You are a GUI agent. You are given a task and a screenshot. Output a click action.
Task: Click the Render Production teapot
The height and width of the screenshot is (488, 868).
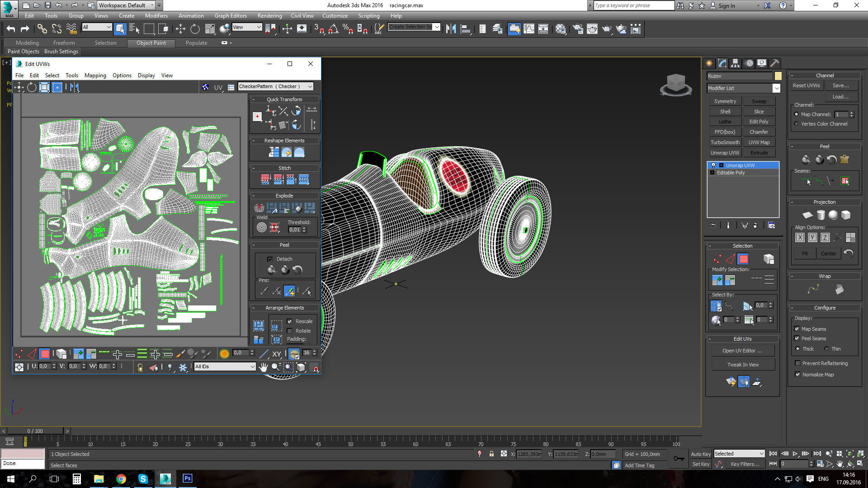coord(607,29)
